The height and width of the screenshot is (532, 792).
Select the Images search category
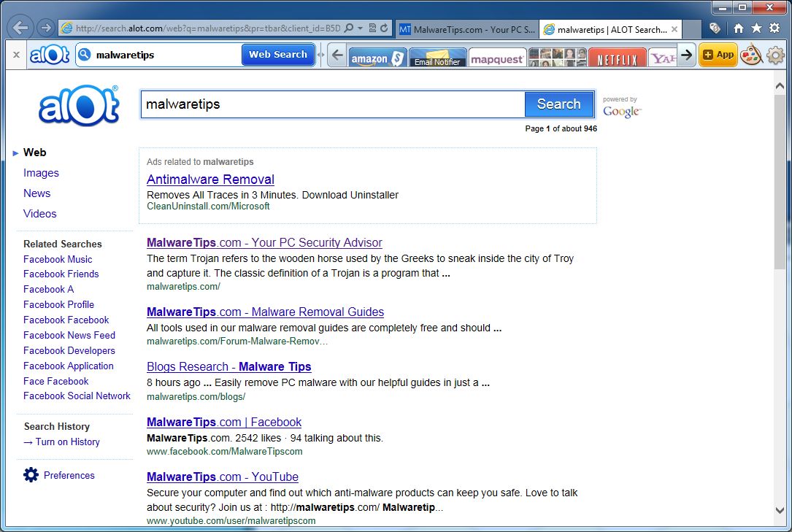41,173
